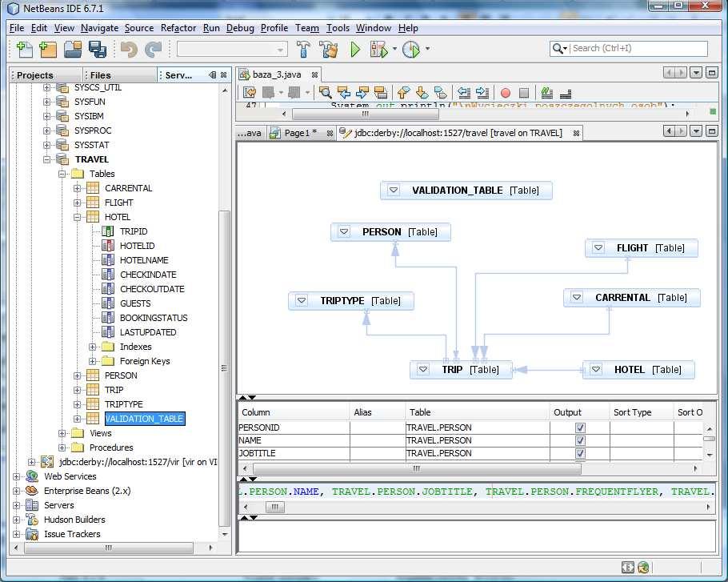The width and height of the screenshot is (728, 582).
Task: Click Find Previous Occurrence icon
Action: 344,93
